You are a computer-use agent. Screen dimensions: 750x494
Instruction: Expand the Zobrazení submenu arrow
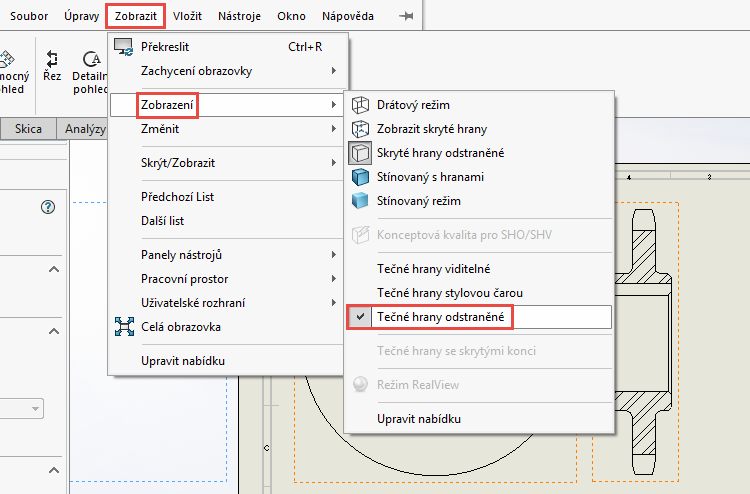(334, 104)
